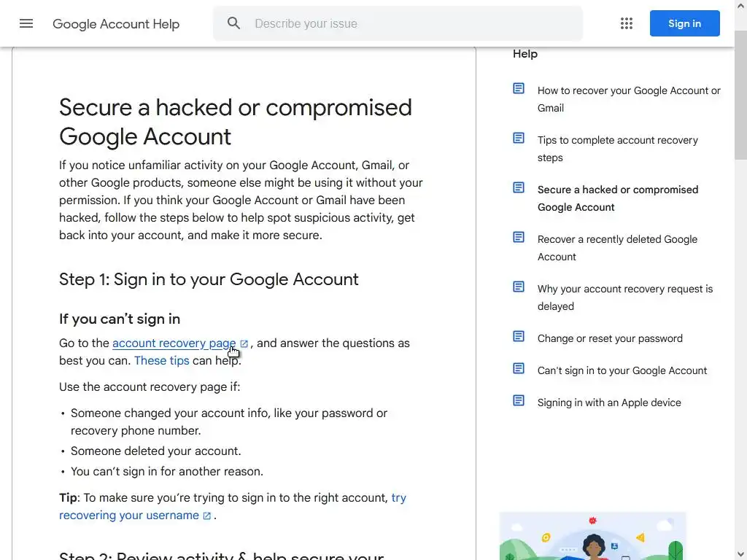Open the hamburger main menu
Screen dimensions: 747x560
(26, 23)
